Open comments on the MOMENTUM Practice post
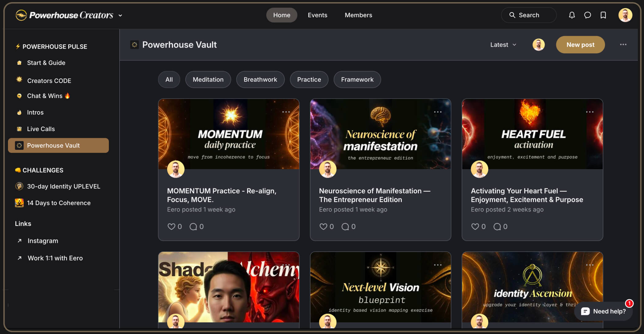This screenshot has height=334, width=644. [x=193, y=227]
